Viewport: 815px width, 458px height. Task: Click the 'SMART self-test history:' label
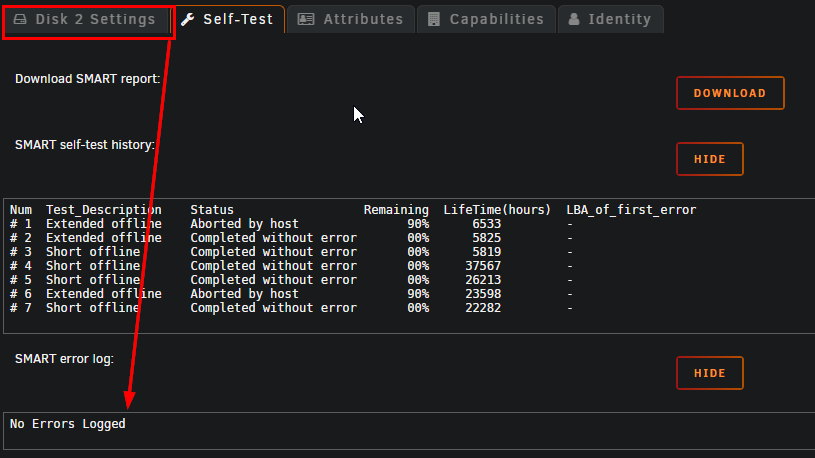[x=85, y=145]
